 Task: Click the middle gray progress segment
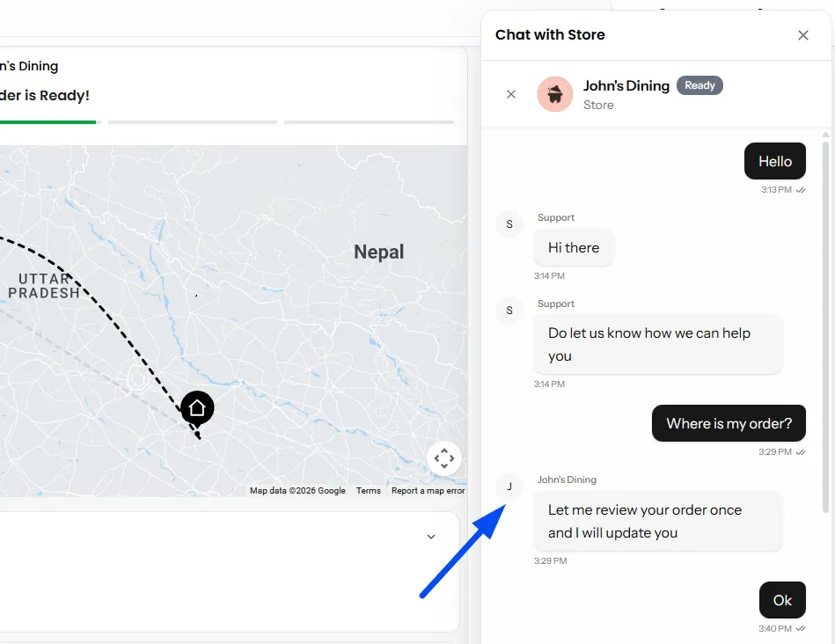click(x=193, y=122)
